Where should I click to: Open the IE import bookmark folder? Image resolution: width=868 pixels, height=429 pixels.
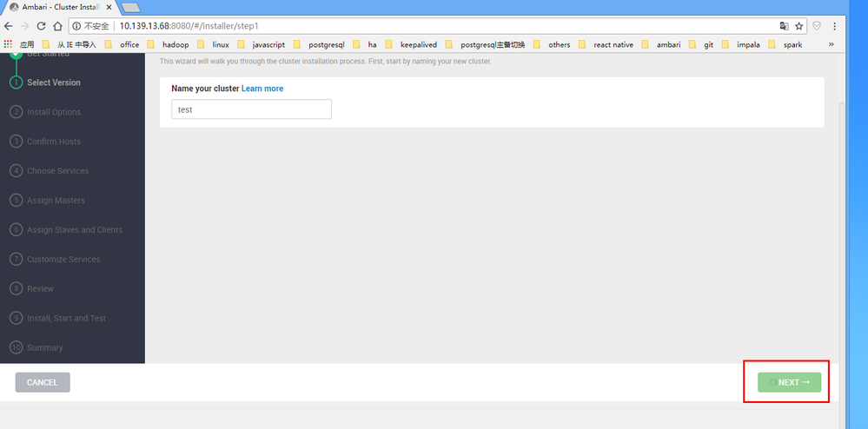pos(70,45)
